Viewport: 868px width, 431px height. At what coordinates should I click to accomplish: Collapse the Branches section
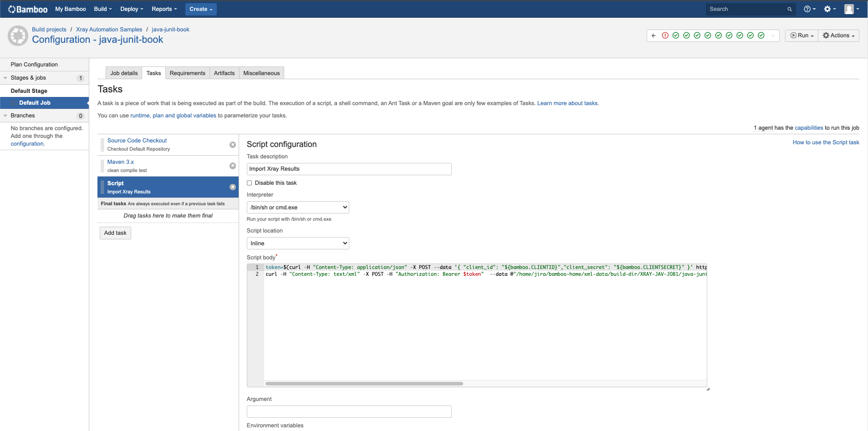tap(5, 116)
